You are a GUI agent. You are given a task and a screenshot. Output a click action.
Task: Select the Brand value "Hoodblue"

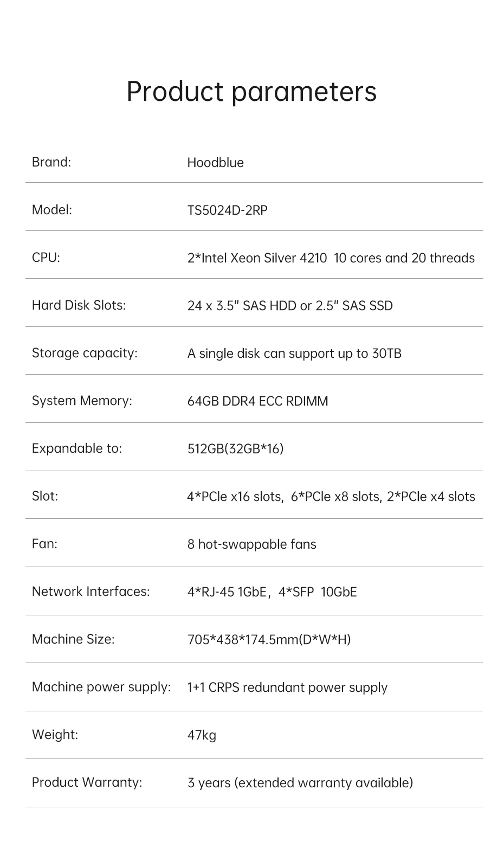[215, 163]
